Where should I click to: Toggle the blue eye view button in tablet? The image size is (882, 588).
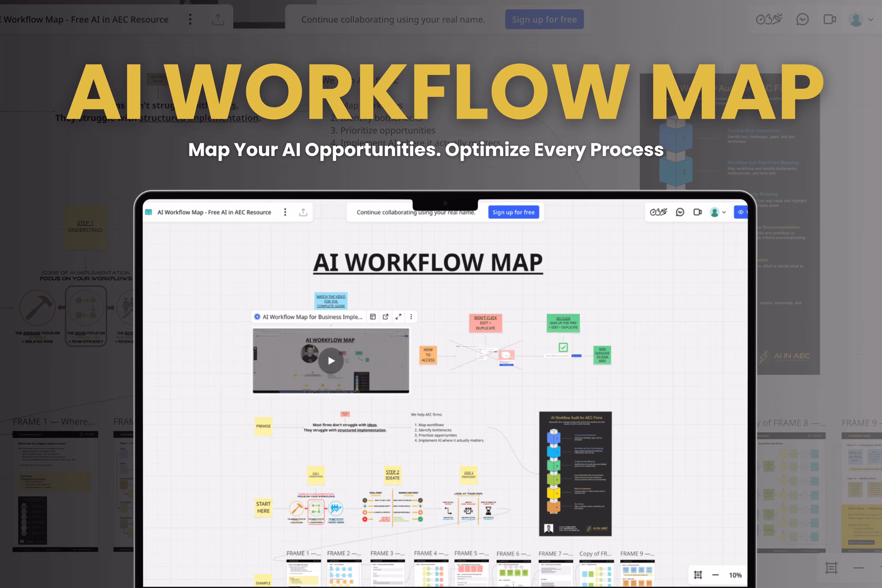(x=741, y=212)
